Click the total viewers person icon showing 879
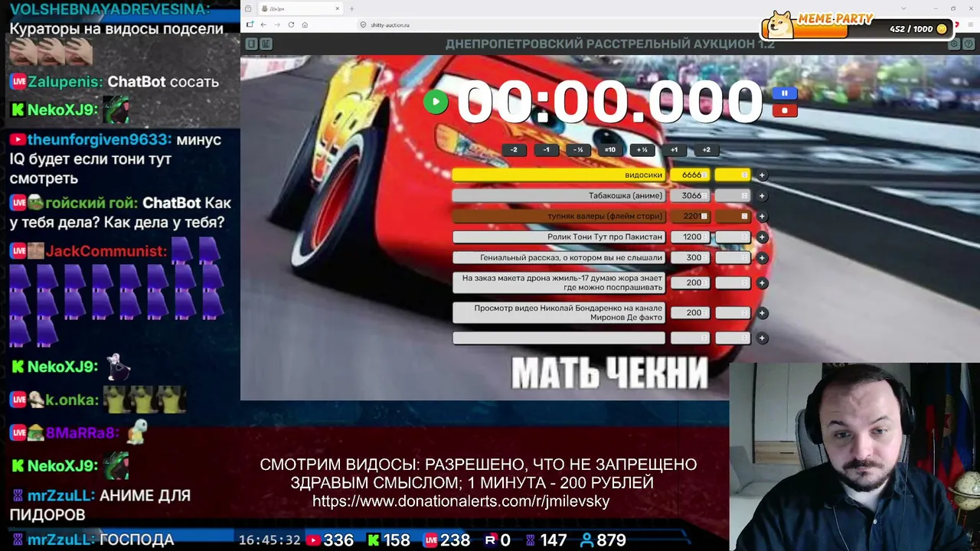This screenshot has width=980, height=551. tap(586, 540)
